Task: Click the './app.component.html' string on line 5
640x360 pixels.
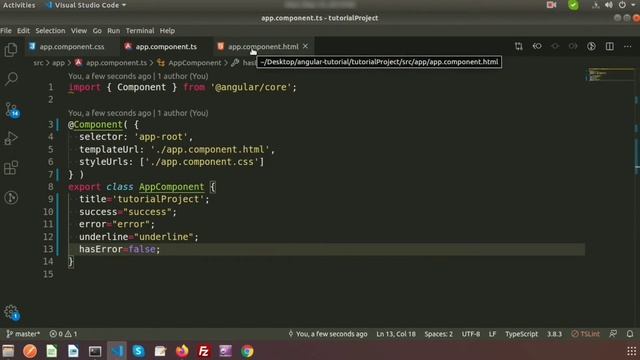Action: point(210,150)
